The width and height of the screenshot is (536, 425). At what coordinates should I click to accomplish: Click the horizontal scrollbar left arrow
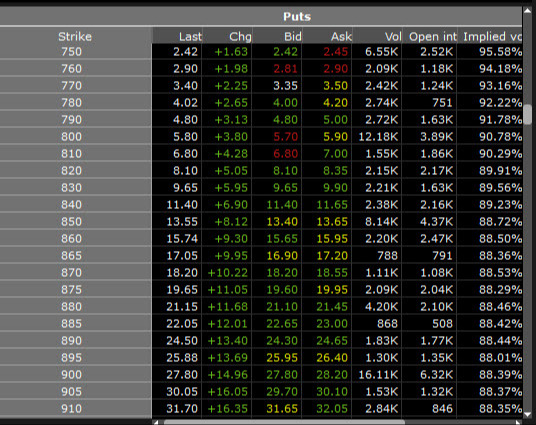[156, 423]
